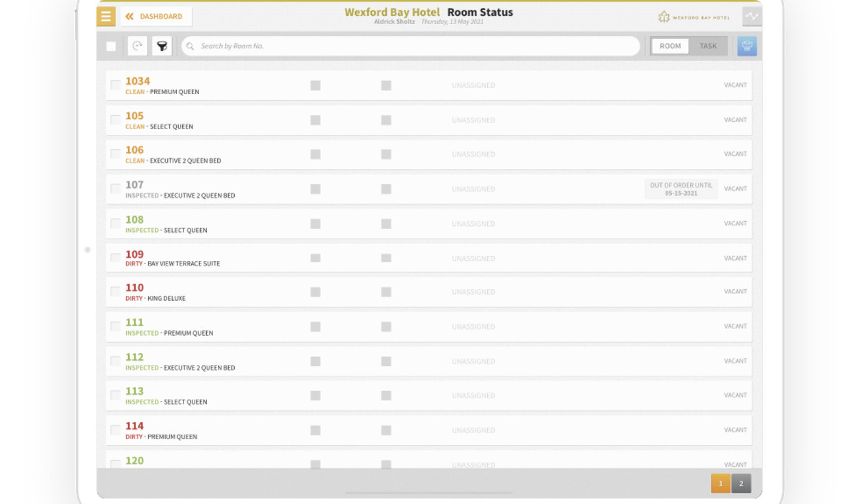Check the box for room 112
This screenshot has width=861, height=504.
coord(115,361)
